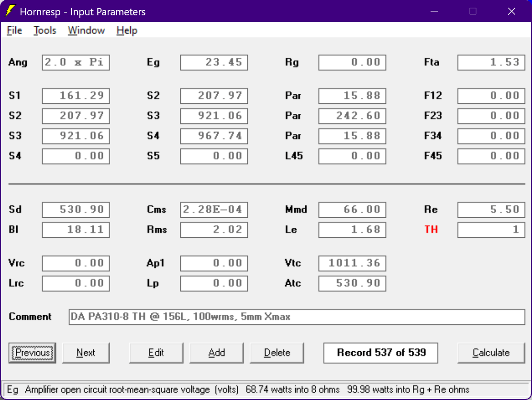Click the Vrc chamber volume field

76,263
